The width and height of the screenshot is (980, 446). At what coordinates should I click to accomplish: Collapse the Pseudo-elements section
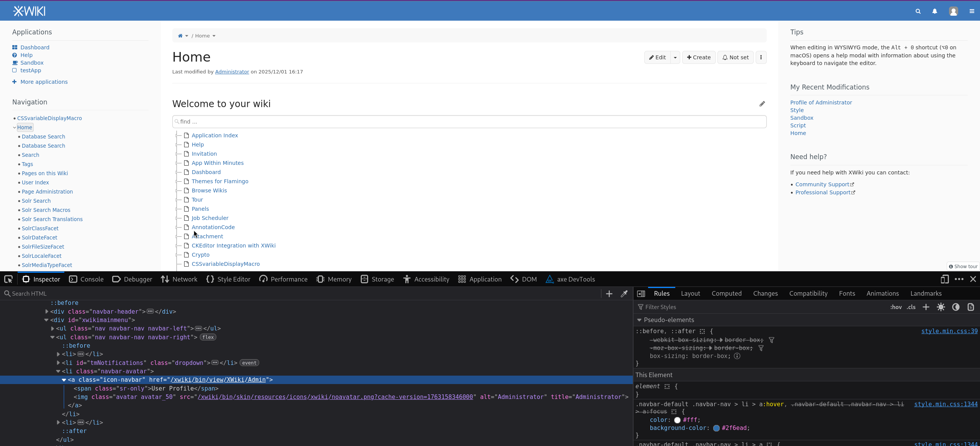tap(639, 320)
